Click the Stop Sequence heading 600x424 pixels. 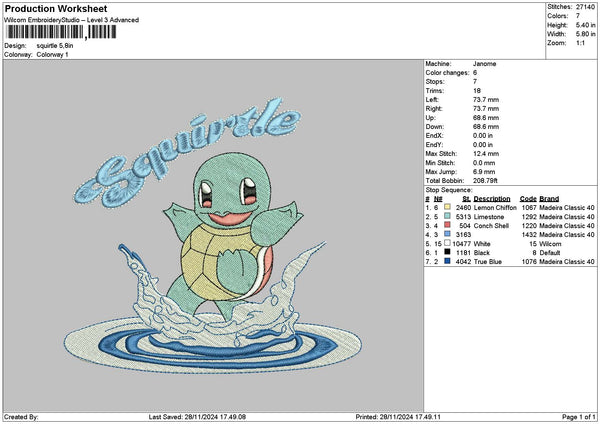[449, 190]
